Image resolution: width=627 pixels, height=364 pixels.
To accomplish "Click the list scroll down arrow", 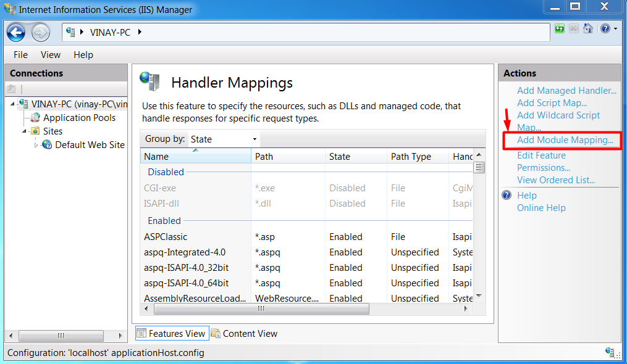I will click(479, 296).
